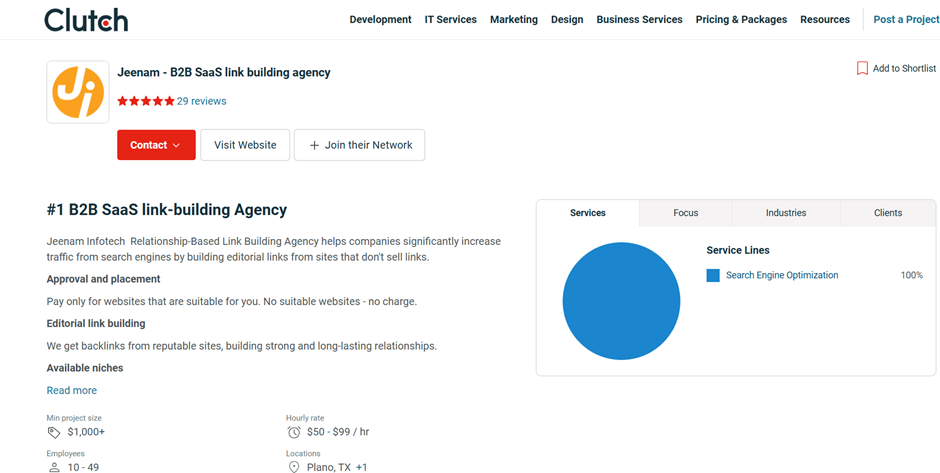The image size is (940, 473).
Task: Click the Approval and placement subheading
Action: pyautogui.click(x=104, y=279)
